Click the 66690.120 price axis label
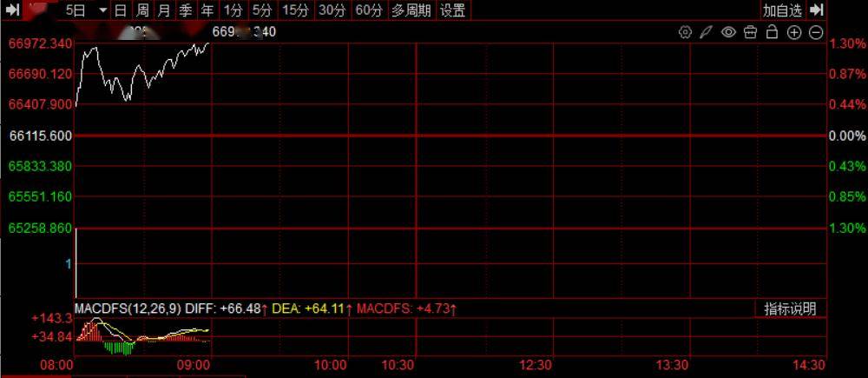Image resolution: width=868 pixels, height=378 pixels. [41, 74]
